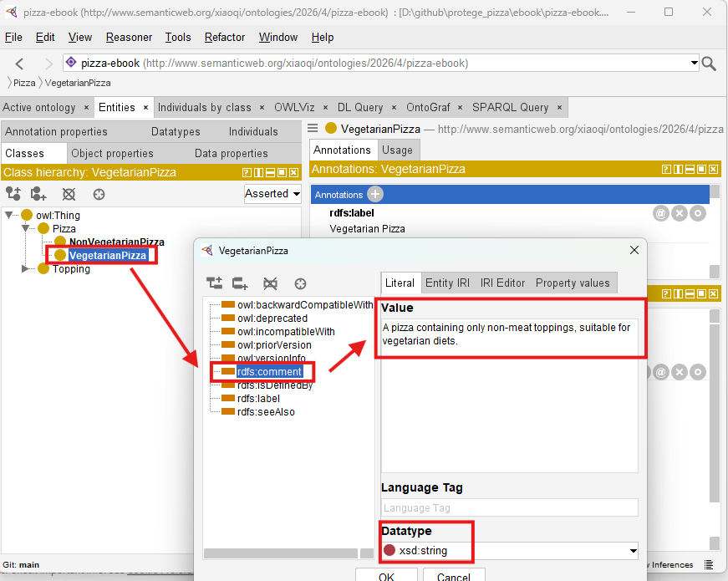
Task: Select owl:incompatibleWith in the property list
Action: tap(286, 332)
